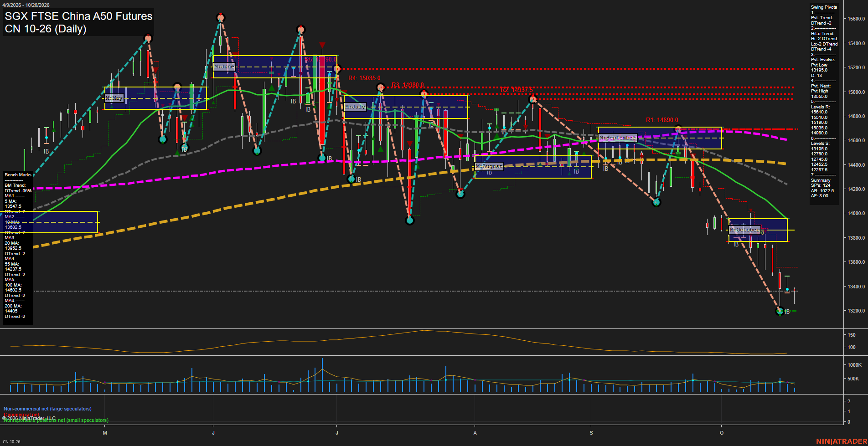
Task: Click the O month label on time axis
Action: (722, 433)
